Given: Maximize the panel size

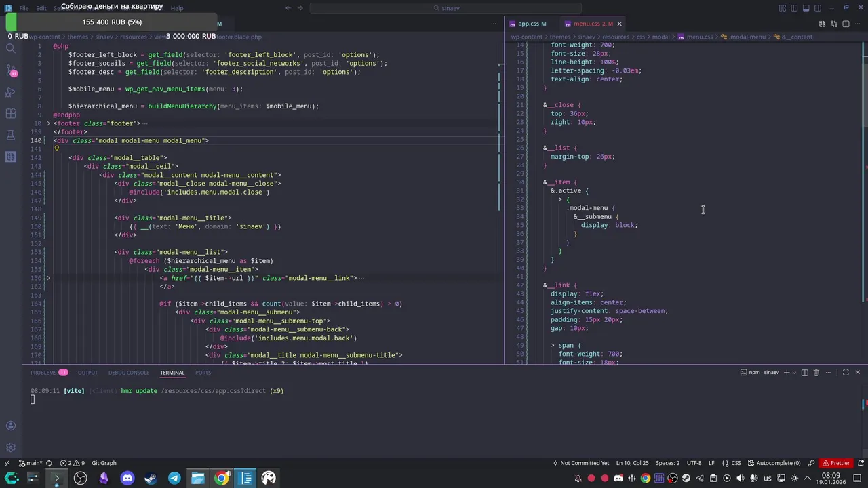Looking at the screenshot, I should (846, 372).
